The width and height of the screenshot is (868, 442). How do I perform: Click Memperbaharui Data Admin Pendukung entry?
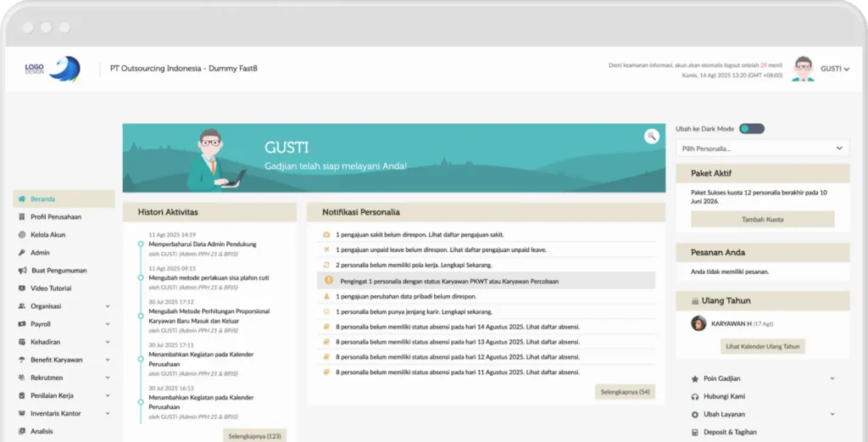click(202, 244)
